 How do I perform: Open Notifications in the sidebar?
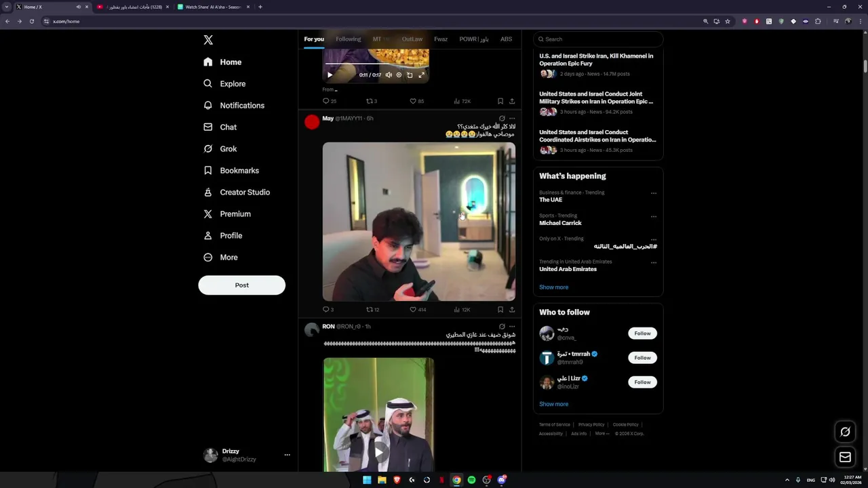pyautogui.click(x=234, y=105)
